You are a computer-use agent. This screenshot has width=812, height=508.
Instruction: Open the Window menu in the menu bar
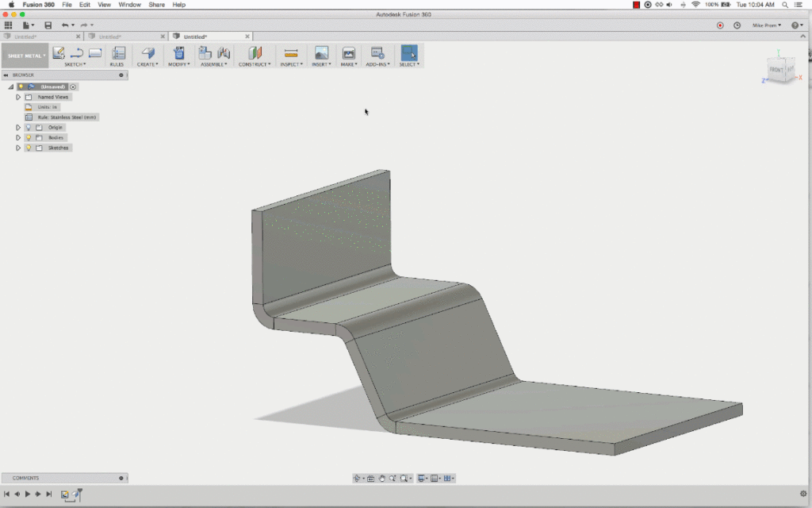tap(129, 5)
